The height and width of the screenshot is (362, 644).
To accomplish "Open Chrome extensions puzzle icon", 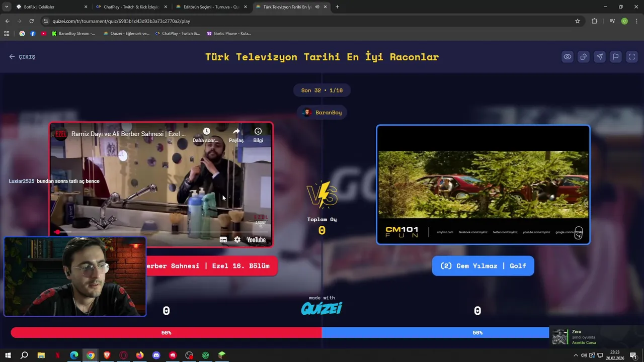I will pos(594,21).
